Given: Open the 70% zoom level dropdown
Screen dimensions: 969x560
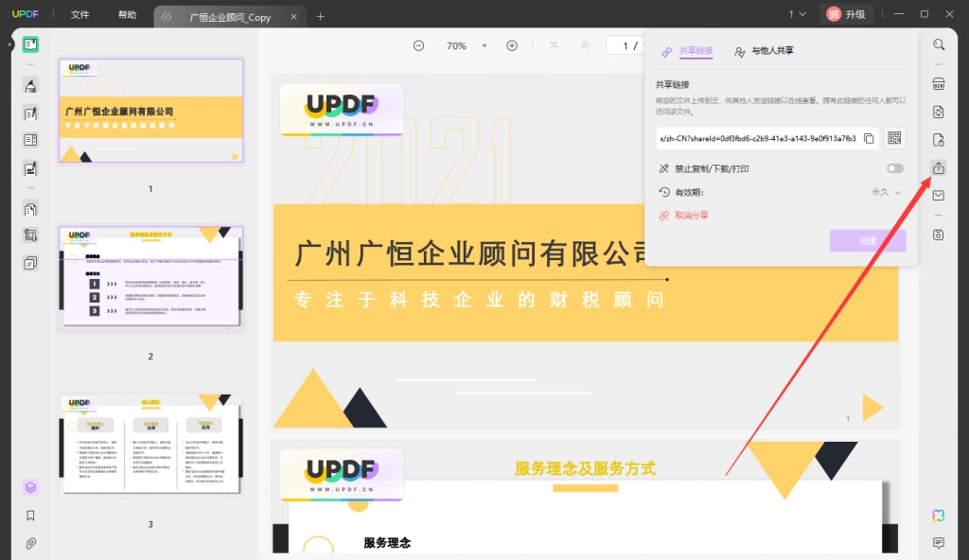Looking at the screenshot, I should (x=484, y=45).
